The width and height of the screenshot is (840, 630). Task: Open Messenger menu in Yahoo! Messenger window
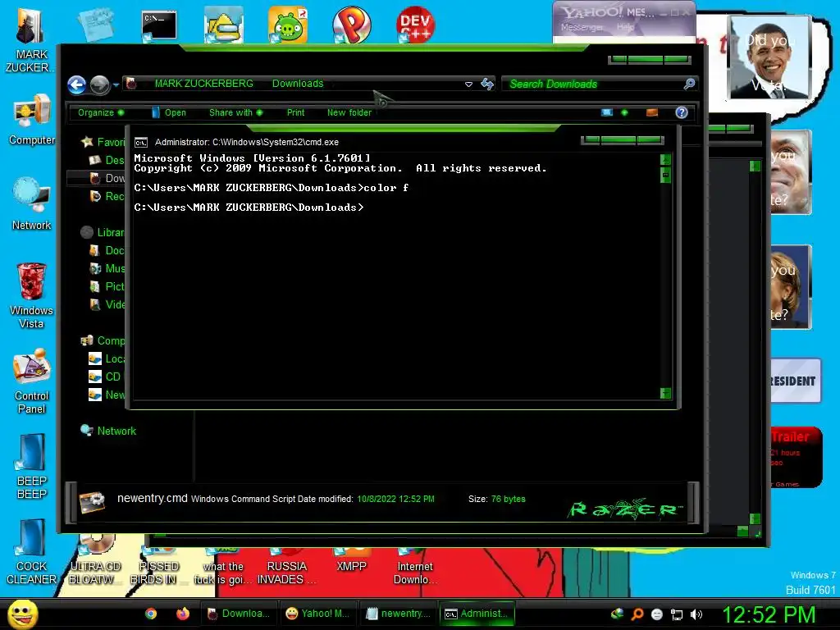click(x=582, y=27)
